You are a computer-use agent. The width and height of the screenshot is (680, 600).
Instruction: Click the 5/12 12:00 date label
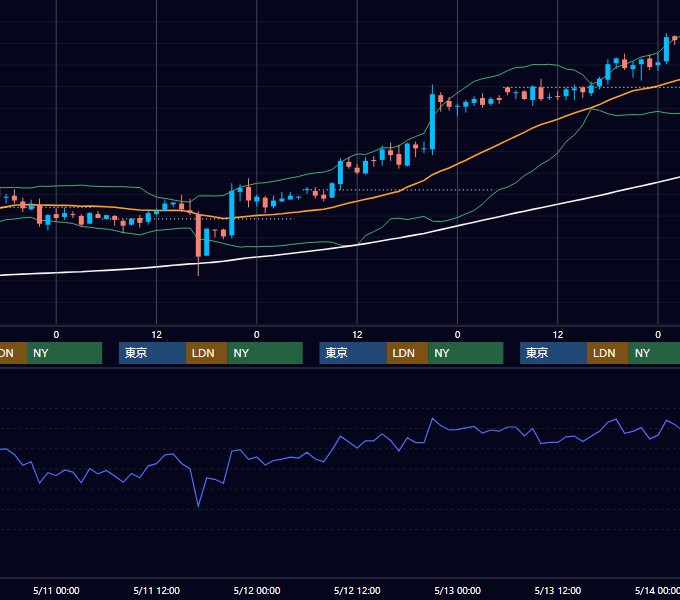click(x=357, y=590)
